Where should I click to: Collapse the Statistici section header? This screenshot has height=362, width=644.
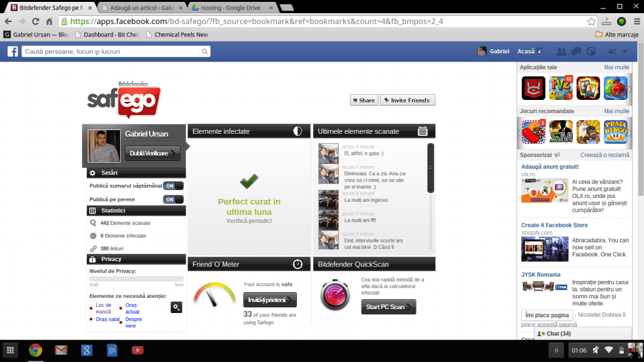click(136, 211)
